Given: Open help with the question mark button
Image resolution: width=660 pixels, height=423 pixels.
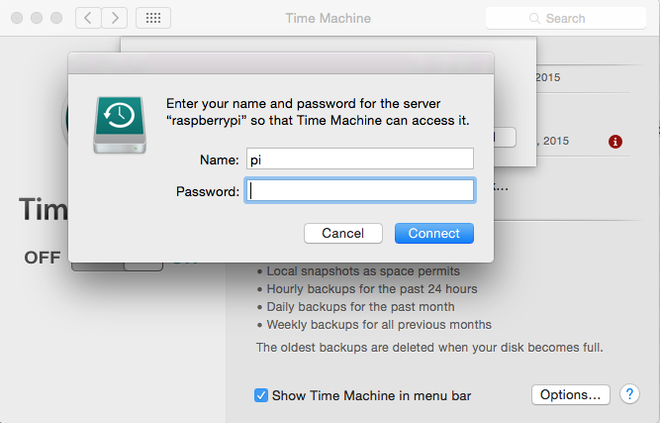Looking at the screenshot, I should [x=630, y=394].
